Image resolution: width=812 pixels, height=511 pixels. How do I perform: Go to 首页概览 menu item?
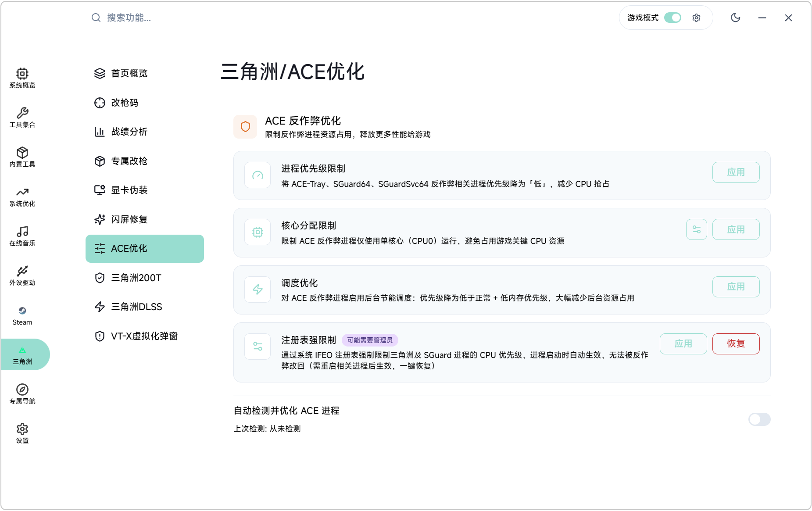[x=145, y=73]
